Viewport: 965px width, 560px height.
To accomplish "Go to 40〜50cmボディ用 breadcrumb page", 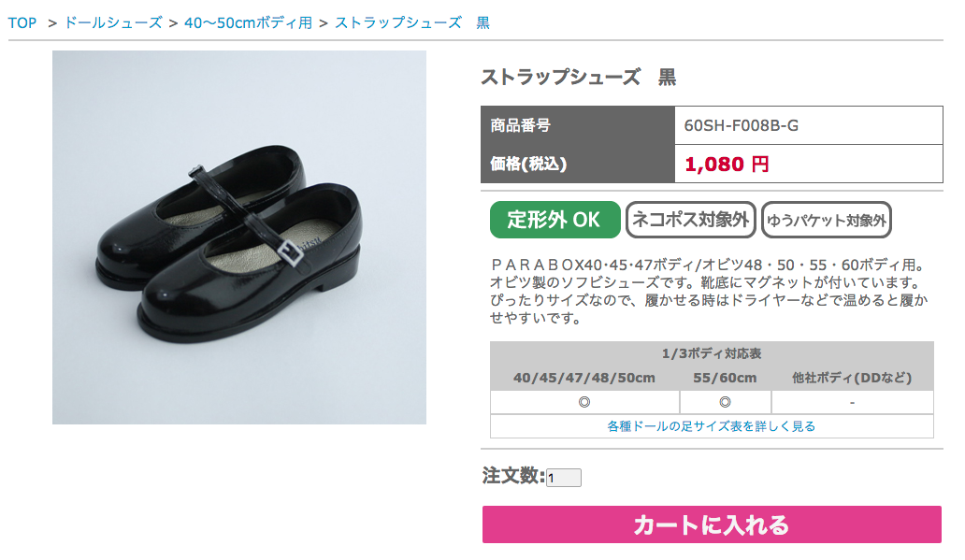I will (x=248, y=22).
